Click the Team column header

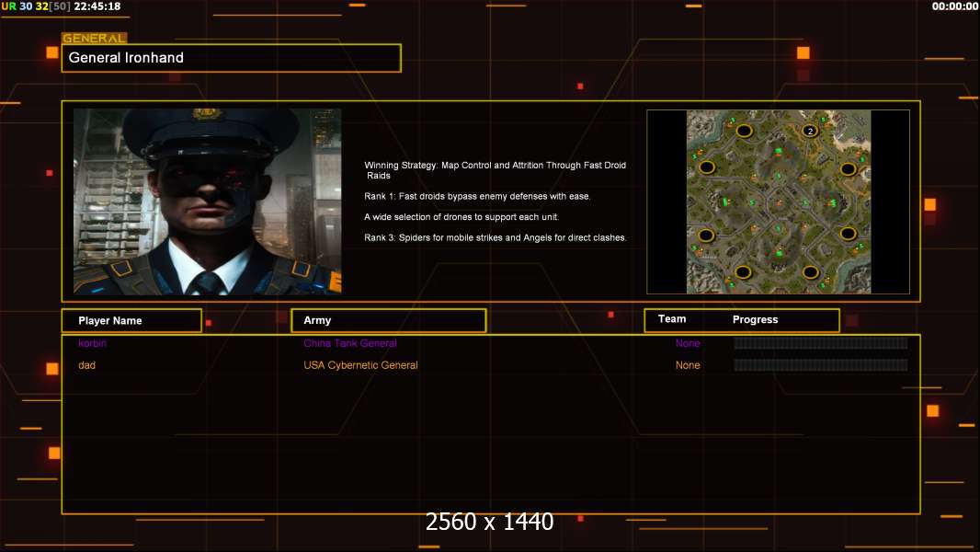672,319
